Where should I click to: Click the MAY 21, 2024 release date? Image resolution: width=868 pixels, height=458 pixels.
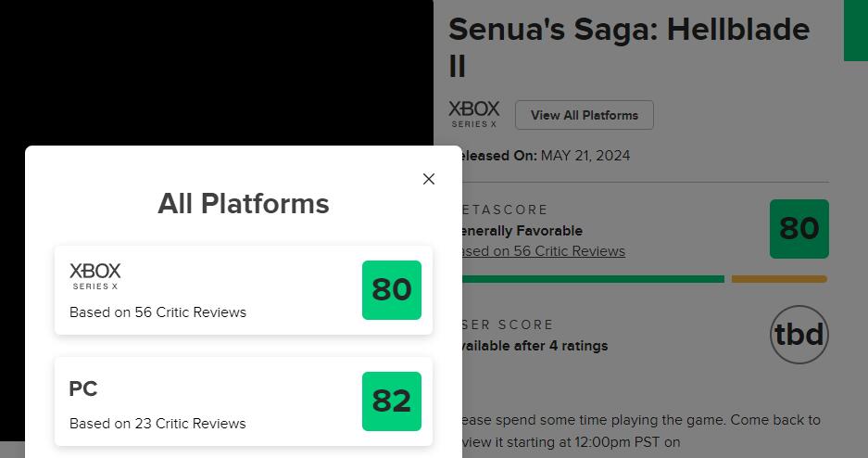(x=585, y=156)
